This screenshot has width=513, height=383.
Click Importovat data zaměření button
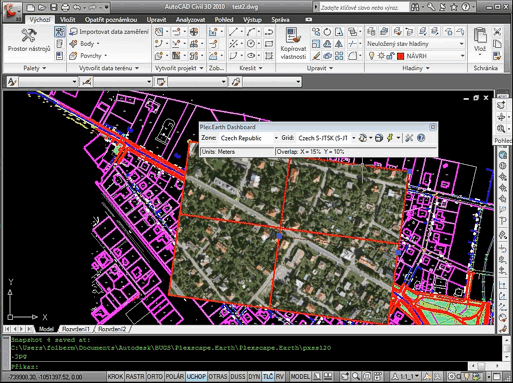coord(109,32)
